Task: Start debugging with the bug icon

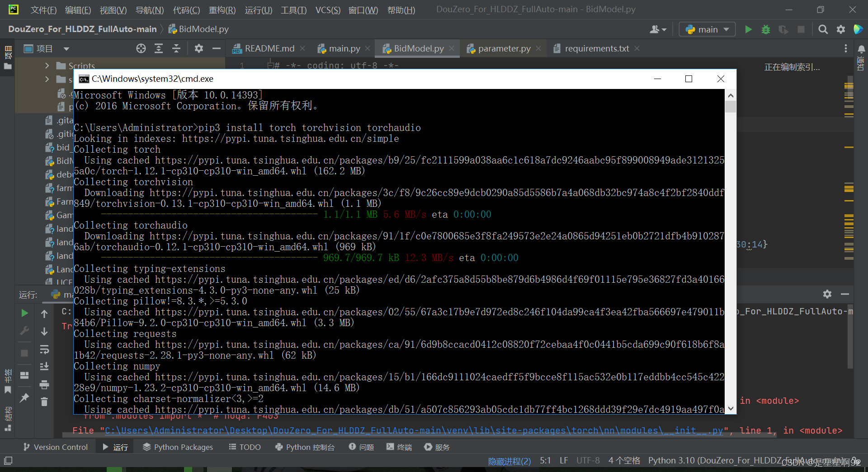Action: (766, 29)
